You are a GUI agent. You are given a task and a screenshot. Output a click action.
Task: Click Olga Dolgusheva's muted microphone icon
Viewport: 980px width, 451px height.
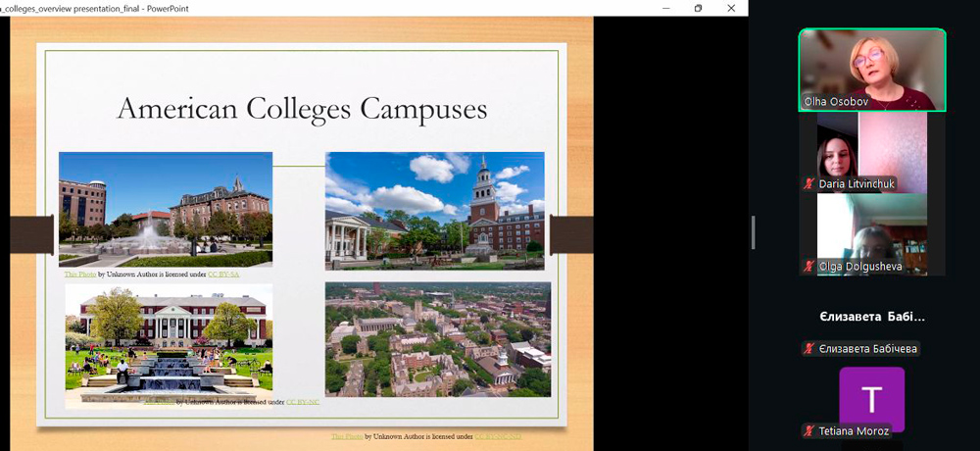[808, 267]
